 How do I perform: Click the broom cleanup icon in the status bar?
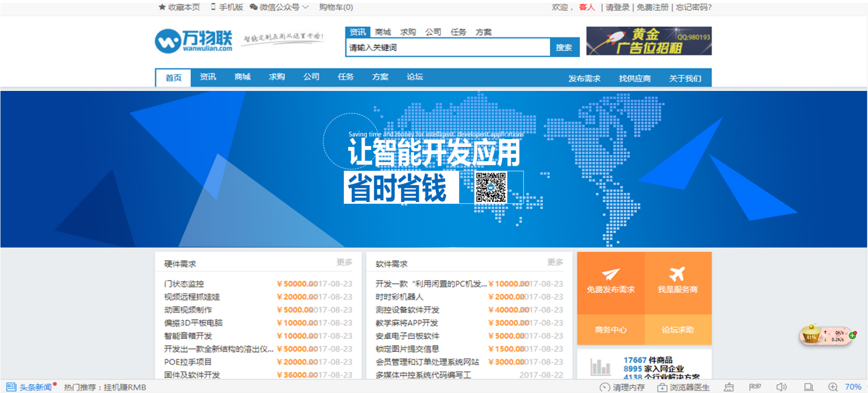[x=729, y=387]
